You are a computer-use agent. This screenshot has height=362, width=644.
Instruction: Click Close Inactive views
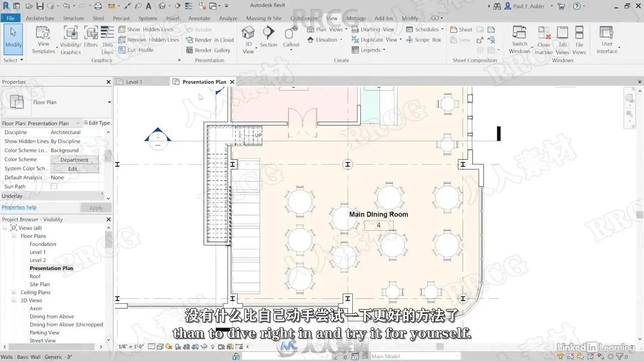[544, 40]
